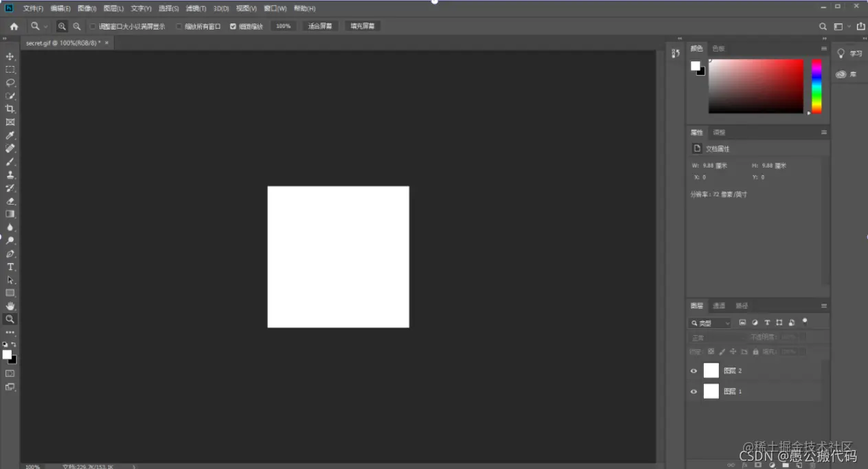This screenshot has height=469, width=868.
Task: Open layer filter type dropdown 类型
Action: tap(710, 323)
